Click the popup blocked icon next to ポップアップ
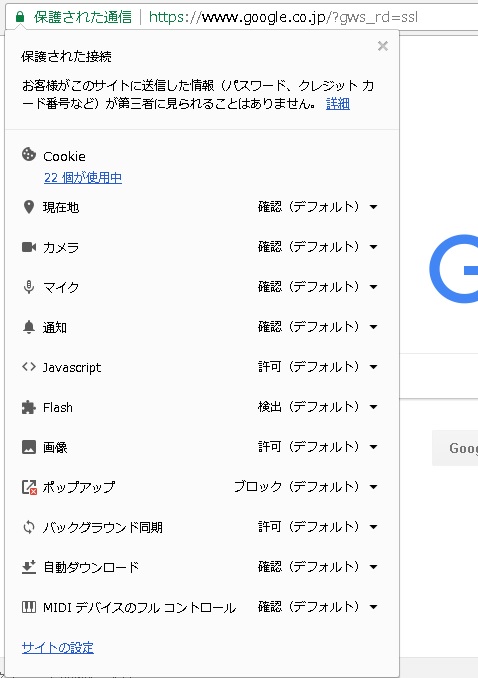This screenshot has height=678, width=478. 29,487
